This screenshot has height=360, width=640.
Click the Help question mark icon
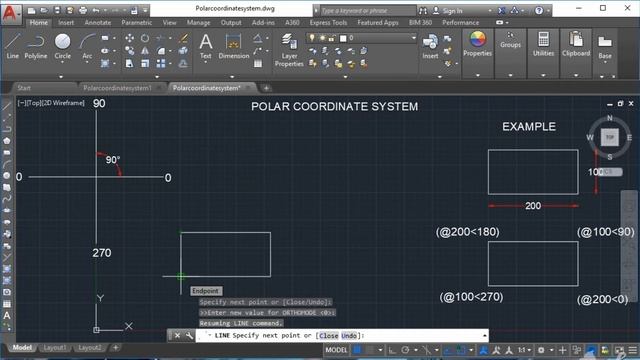(x=539, y=11)
